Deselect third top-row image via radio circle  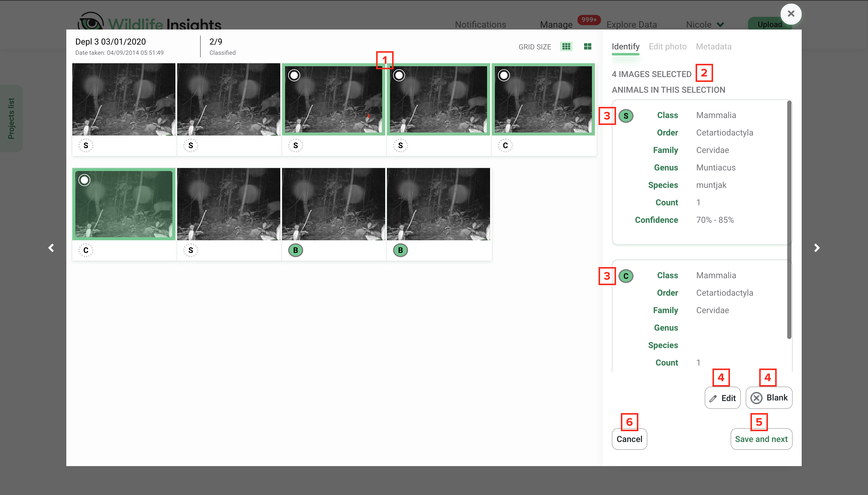point(294,75)
